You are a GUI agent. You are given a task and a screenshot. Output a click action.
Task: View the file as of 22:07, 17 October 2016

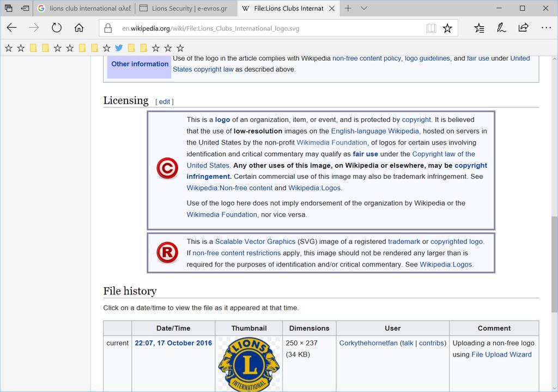[x=173, y=343]
